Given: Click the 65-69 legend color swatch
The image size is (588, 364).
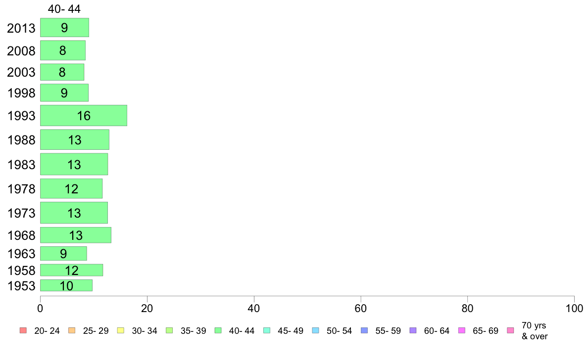Looking at the screenshot, I should click(x=462, y=330).
